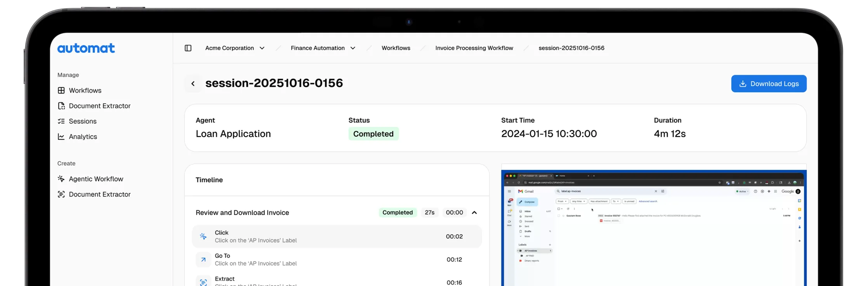Toggle the sidebar panel icon

(188, 48)
